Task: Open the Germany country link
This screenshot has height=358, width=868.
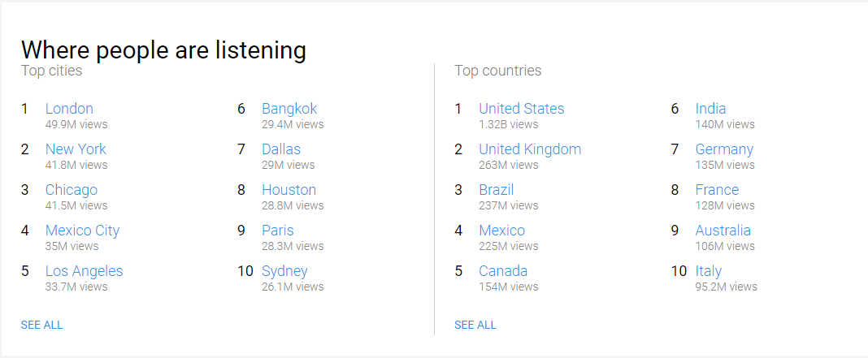Action: point(724,149)
